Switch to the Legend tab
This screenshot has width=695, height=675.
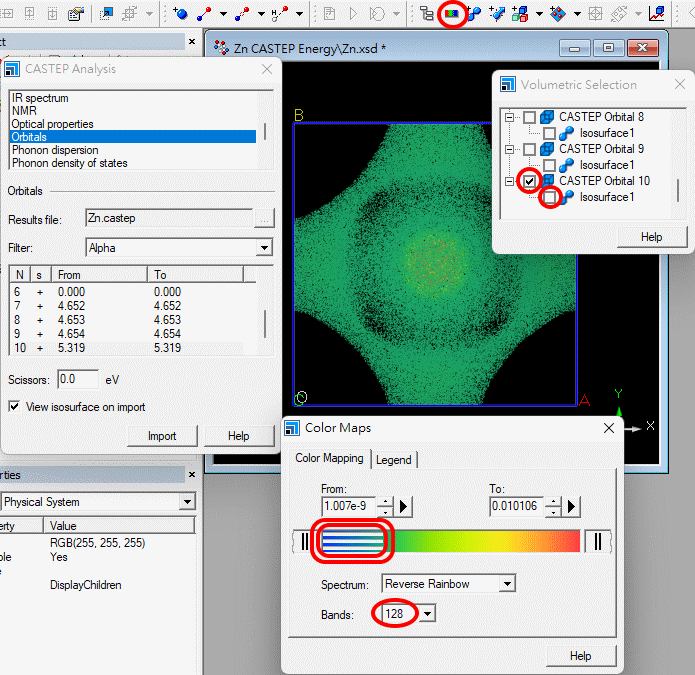coord(395,460)
